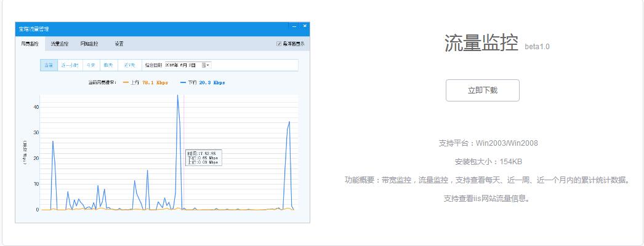The image size is (644, 246).
Task: Open the 流量监控 tab in the window
Action: 60,44
